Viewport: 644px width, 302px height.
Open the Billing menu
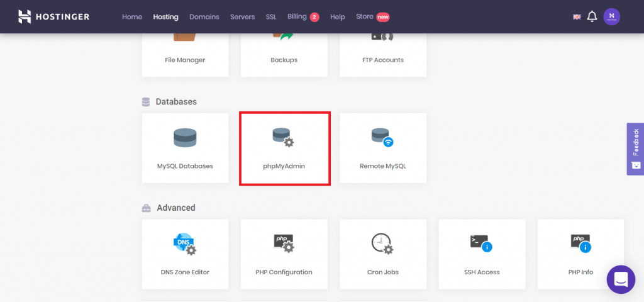[297, 16]
